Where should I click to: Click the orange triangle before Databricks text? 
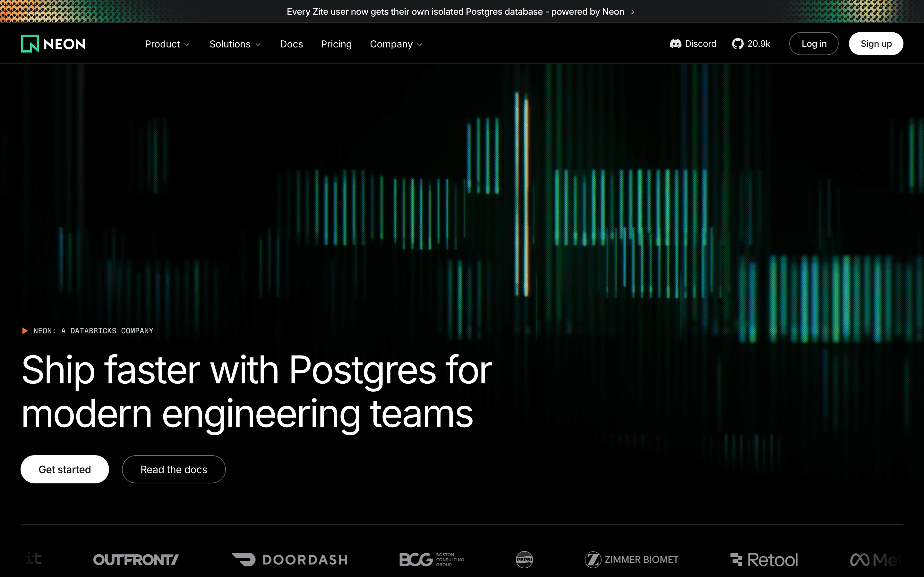pos(25,330)
